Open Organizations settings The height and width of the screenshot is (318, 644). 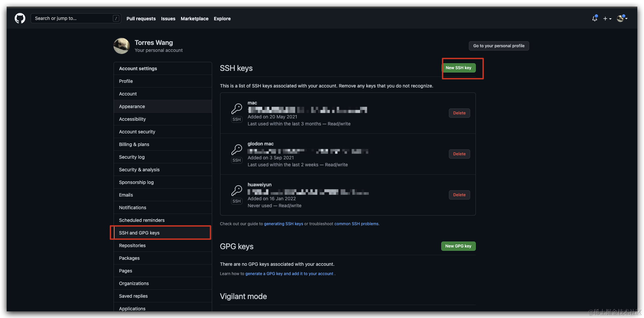162,283
